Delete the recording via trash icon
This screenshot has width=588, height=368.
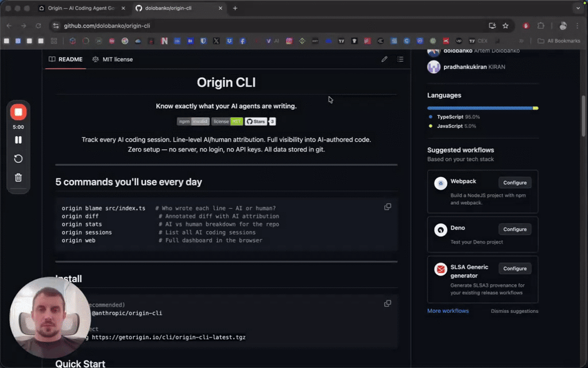pyautogui.click(x=18, y=178)
